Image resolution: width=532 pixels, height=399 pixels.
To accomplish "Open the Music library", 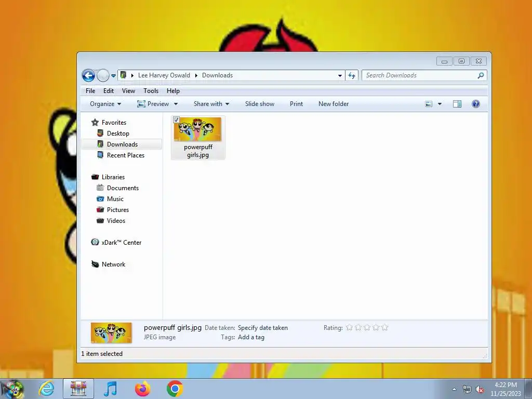I will (x=115, y=199).
